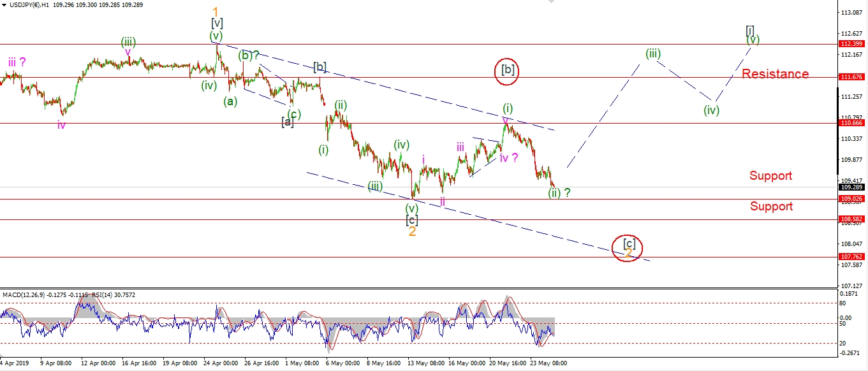Viewport: 868px width, 371px height.
Task: Click the RSI(14) indicator label
Action: tap(96, 295)
